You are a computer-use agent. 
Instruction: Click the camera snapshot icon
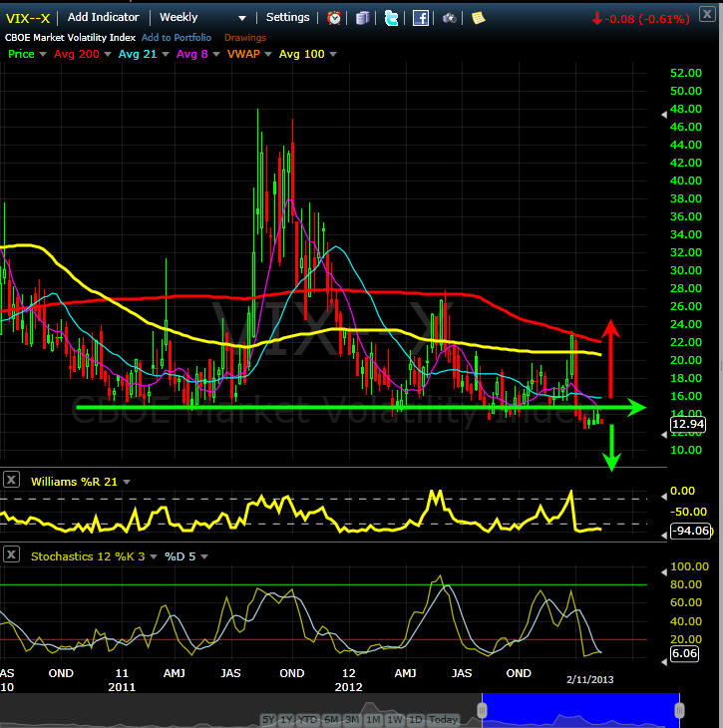450,18
